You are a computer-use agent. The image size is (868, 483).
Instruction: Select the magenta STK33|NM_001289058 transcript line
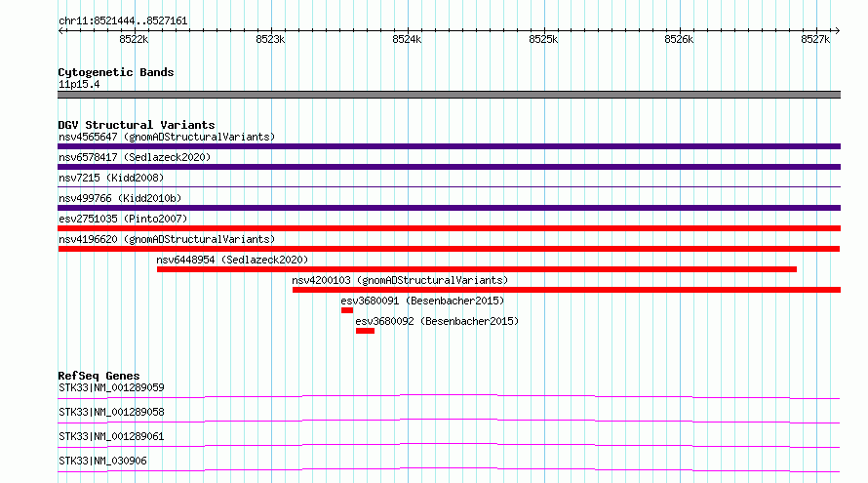[x=449, y=421]
